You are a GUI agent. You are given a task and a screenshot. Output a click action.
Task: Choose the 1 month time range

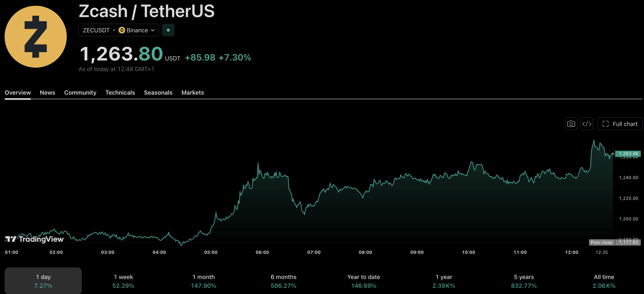(x=204, y=281)
